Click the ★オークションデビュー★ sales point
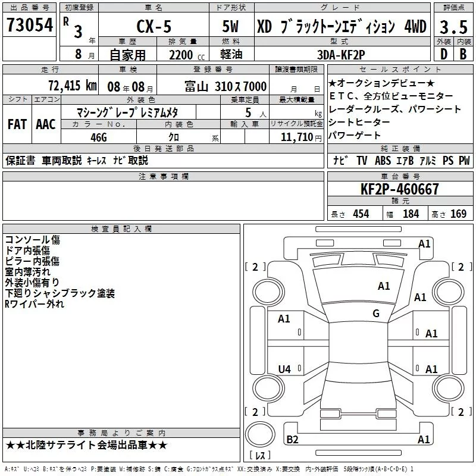476x476 pixels. (381, 83)
